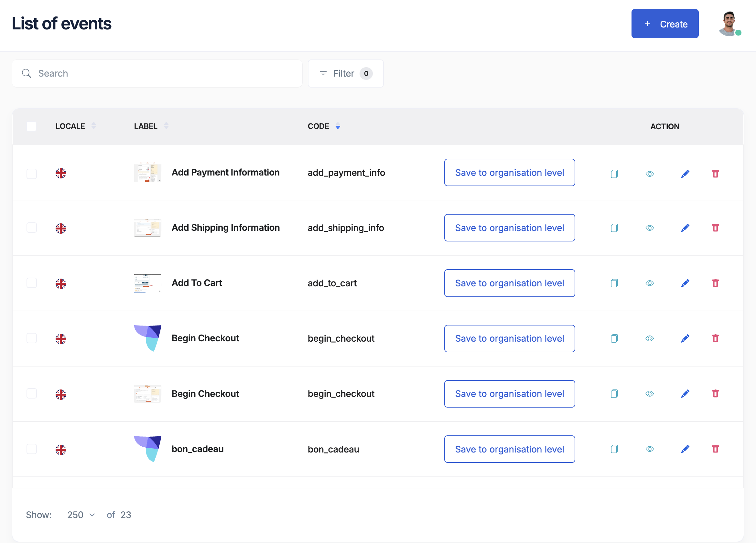756x543 pixels.
Task: Click the LOCALE column header
Action: pyautogui.click(x=70, y=126)
